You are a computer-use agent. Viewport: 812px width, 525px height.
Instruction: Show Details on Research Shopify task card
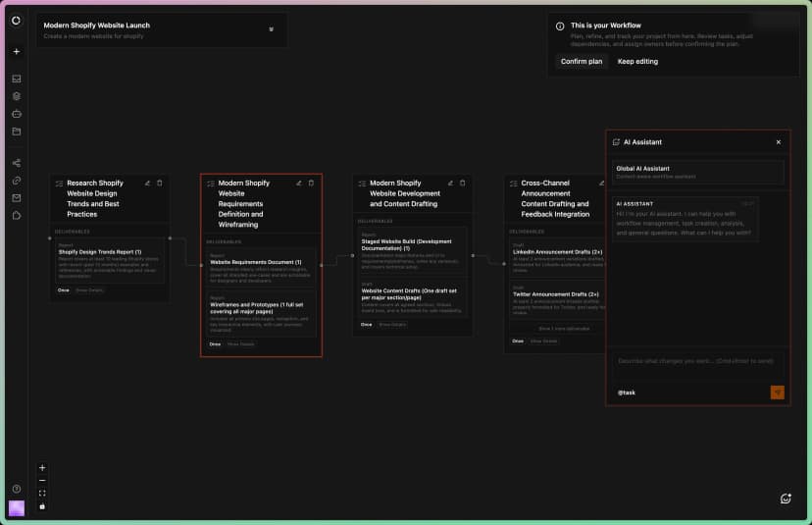click(89, 290)
